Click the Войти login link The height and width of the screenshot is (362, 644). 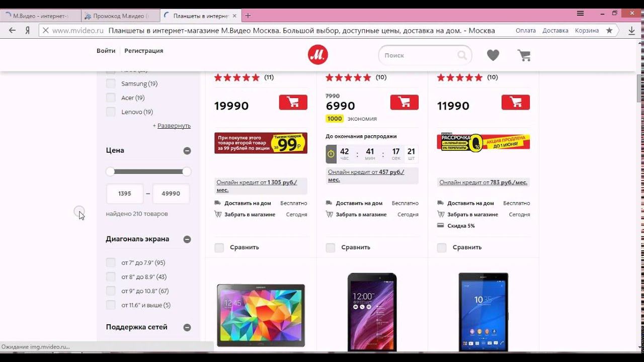pos(106,51)
